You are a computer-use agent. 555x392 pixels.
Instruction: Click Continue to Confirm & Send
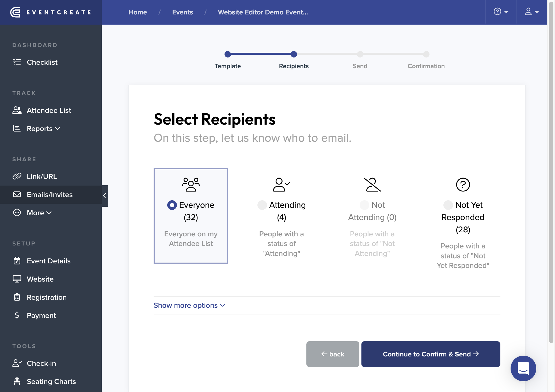pos(431,354)
